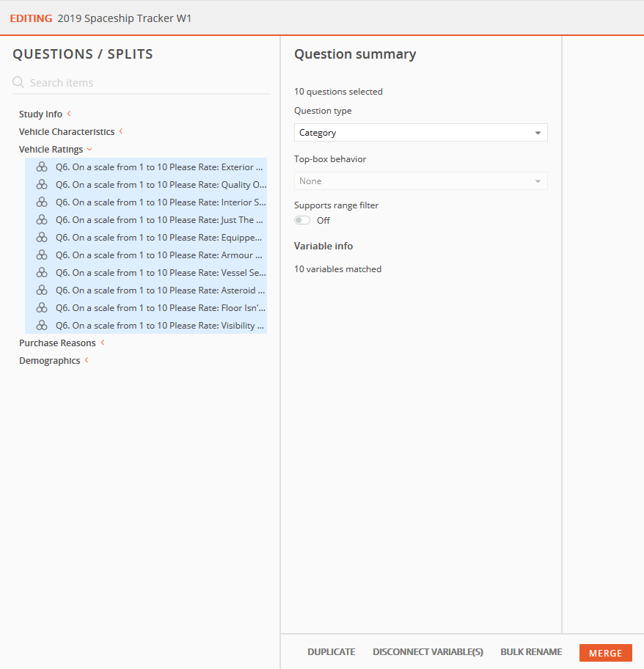This screenshot has width=644, height=669.
Task: Toggle the Supports range filter switch
Action: tap(302, 220)
